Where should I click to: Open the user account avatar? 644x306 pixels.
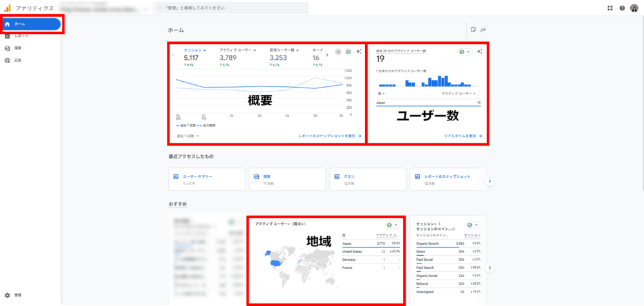coord(634,8)
